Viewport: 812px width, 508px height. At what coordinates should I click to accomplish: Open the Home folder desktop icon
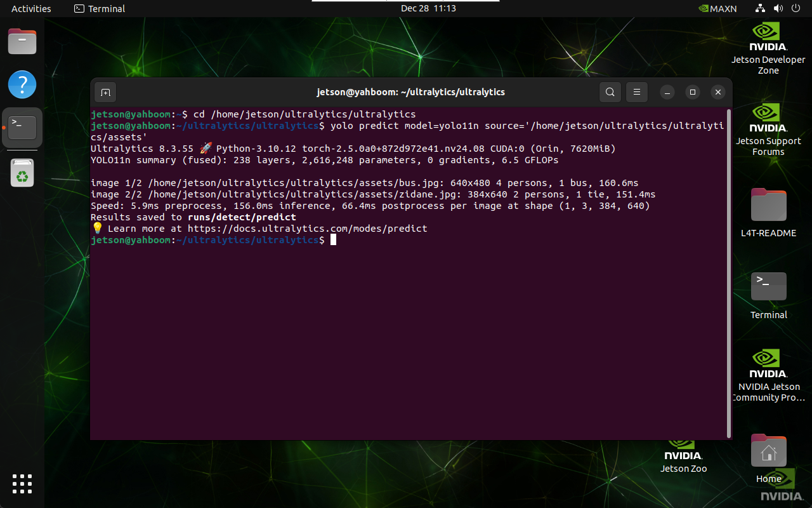768,457
